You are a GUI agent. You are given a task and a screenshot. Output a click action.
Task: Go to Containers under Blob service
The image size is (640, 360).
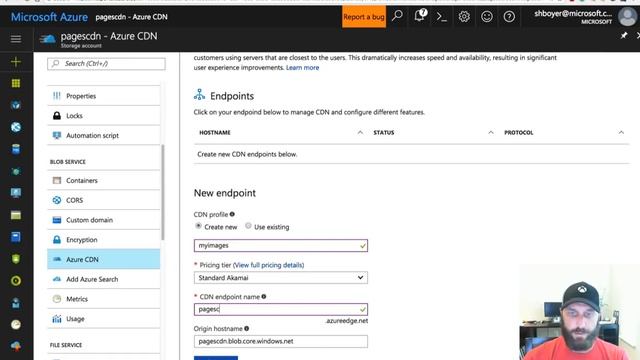click(x=104, y=180)
